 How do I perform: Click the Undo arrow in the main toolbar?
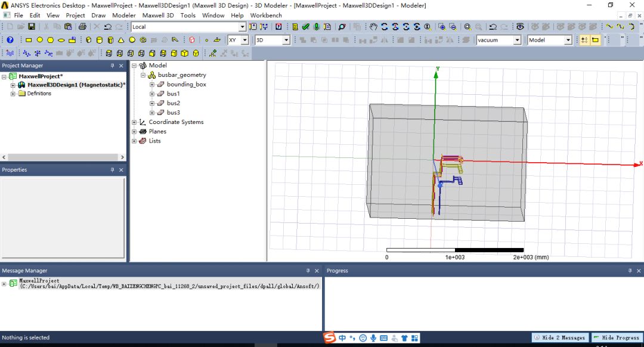tap(108, 27)
